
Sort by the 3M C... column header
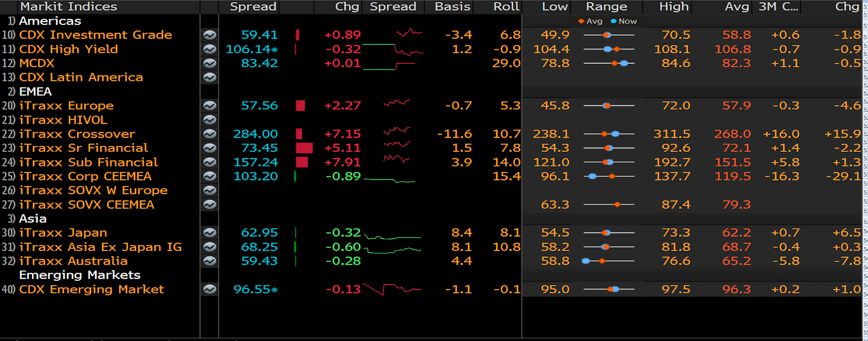(778, 7)
